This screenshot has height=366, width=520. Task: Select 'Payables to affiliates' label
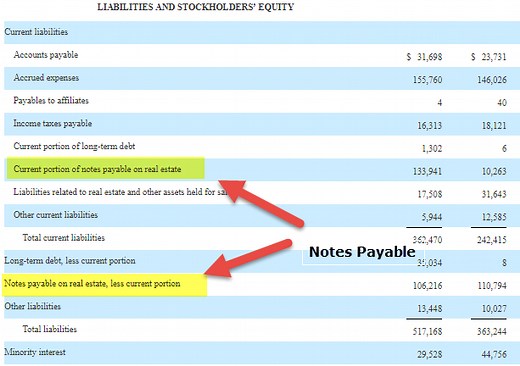click(51, 101)
